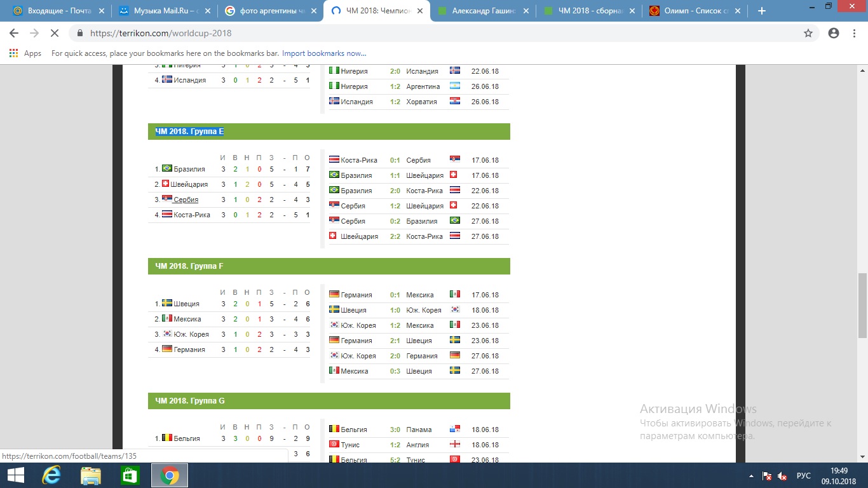868x488 pixels.
Task: Switch to Chrome in the taskbar
Action: pos(170,475)
